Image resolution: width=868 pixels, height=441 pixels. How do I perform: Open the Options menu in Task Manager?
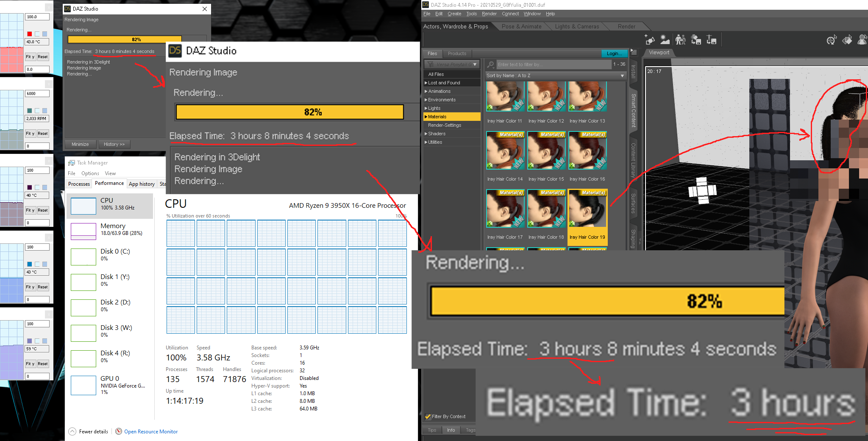pyautogui.click(x=90, y=173)
